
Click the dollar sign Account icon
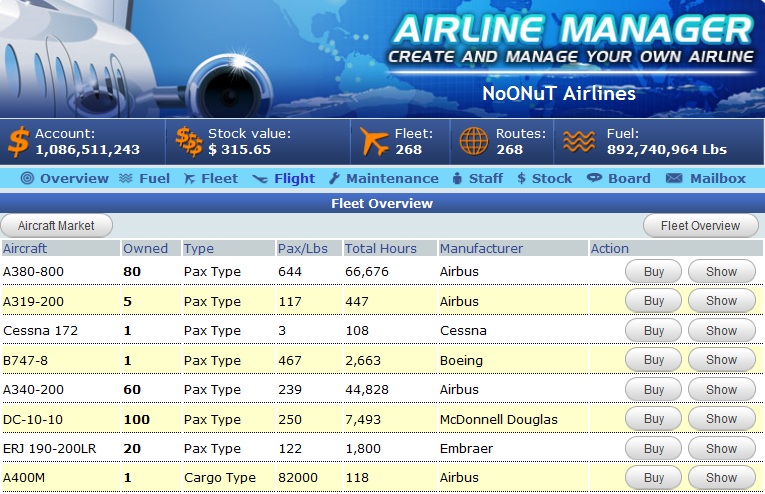tap(19, 142)
